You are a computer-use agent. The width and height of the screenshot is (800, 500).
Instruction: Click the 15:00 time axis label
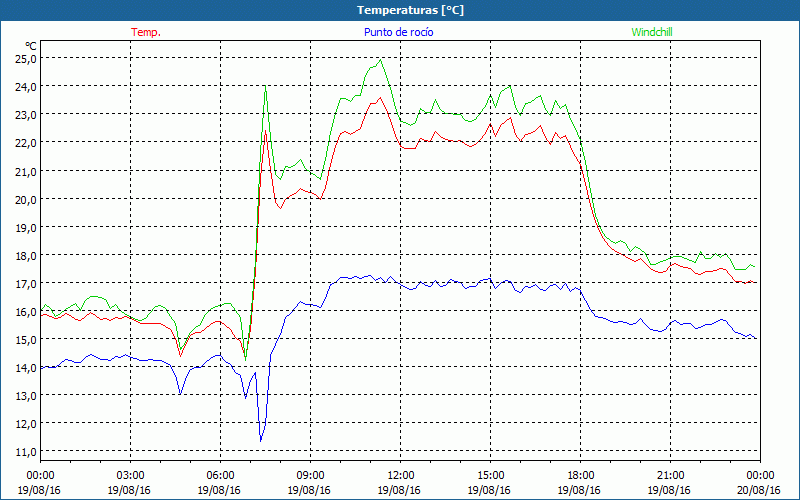(490, 476)
